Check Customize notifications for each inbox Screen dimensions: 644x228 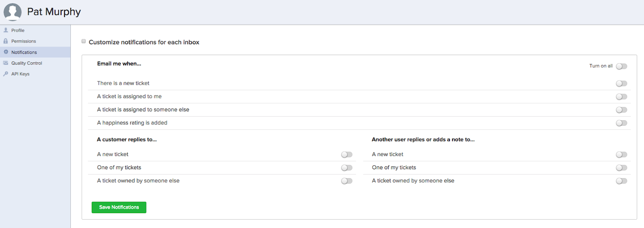click(84, 41)
